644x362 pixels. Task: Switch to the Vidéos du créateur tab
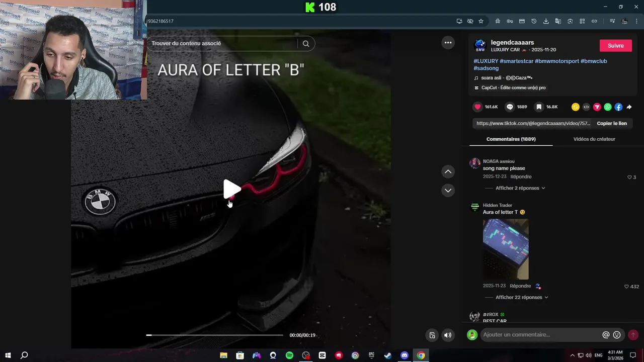(x=594, y=139)
